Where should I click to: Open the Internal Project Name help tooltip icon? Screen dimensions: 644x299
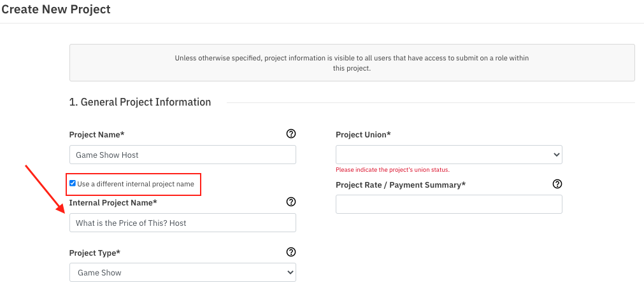291,202
